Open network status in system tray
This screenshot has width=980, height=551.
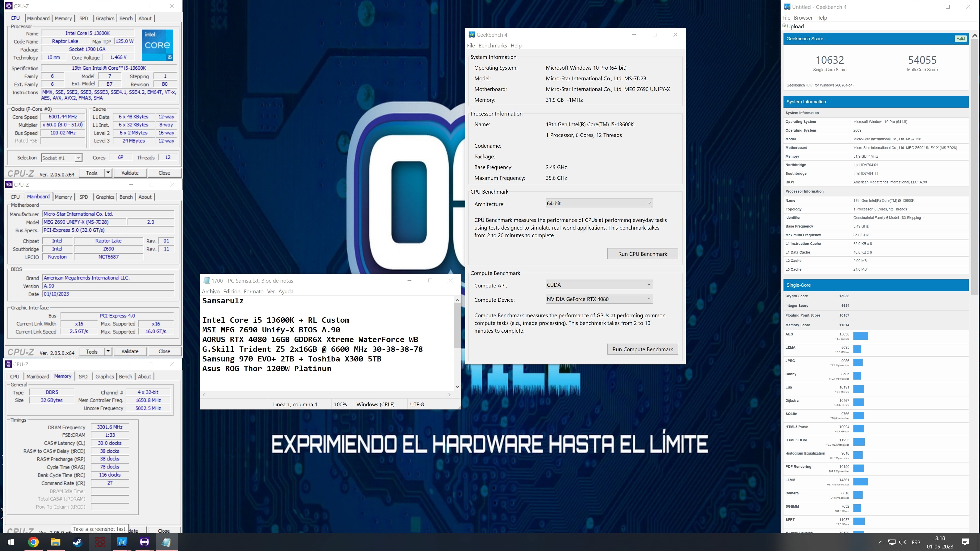[x=892, y=542]
